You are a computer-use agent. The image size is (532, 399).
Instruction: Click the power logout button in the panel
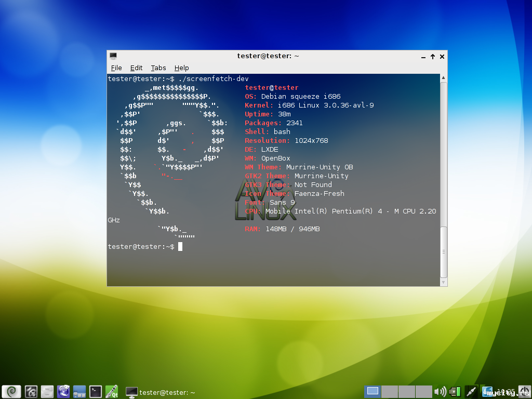524,391
